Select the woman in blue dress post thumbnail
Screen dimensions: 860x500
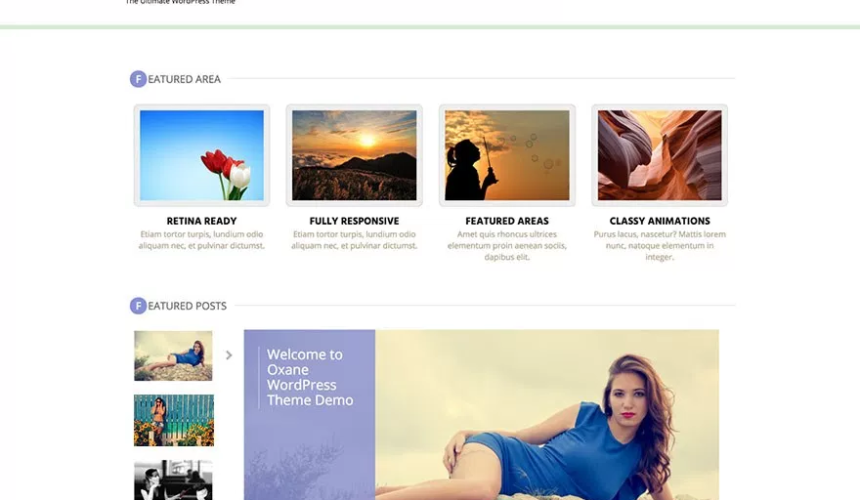(173, 356)
